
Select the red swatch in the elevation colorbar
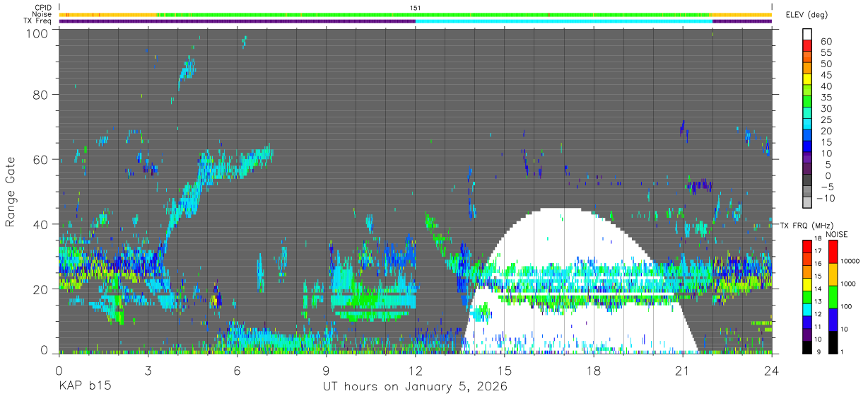click(807, 46)
